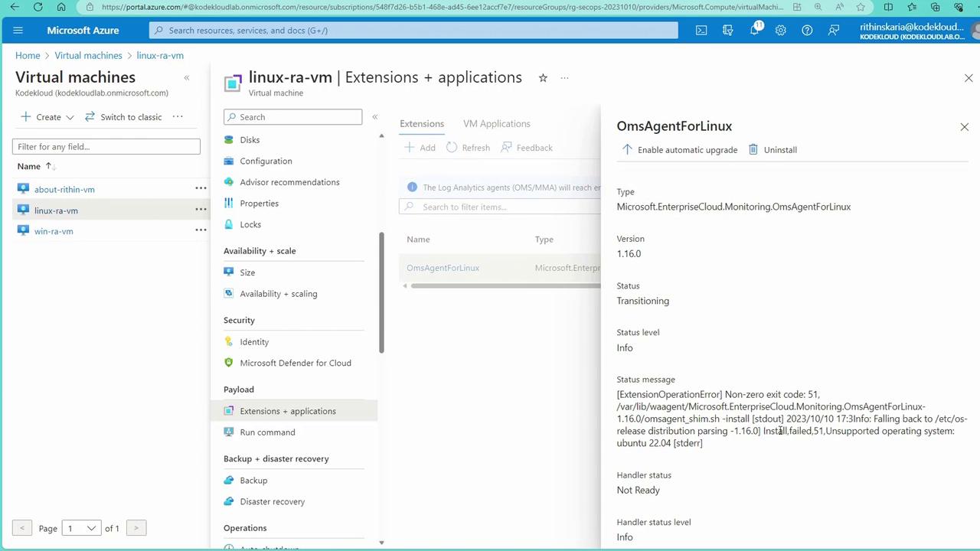Viewport: 980px width, 551px height.
Task: Click Add extension button
Action: point(420,148)
